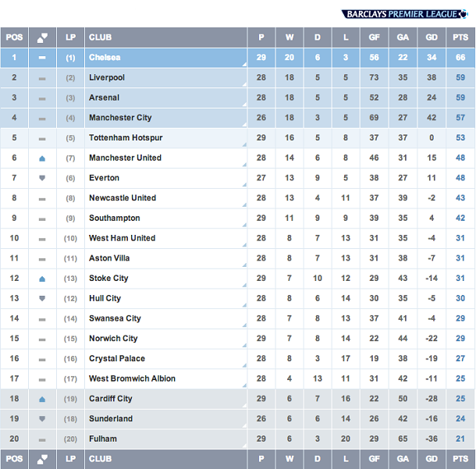Screen dimensions: 476x469
Task: Click the blue up arrow beside Manchester United
Action: pyautogui.click(x=42, y=158)
